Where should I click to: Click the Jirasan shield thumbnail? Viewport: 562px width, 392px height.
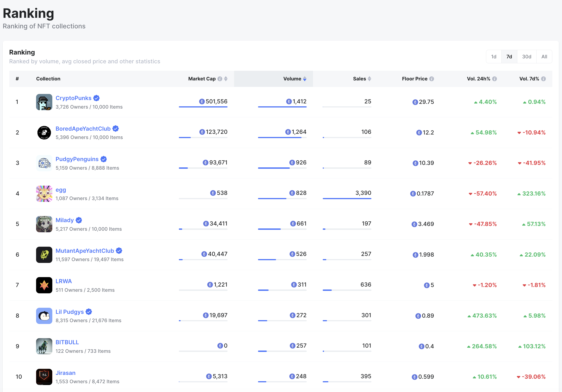click(44, 377)
